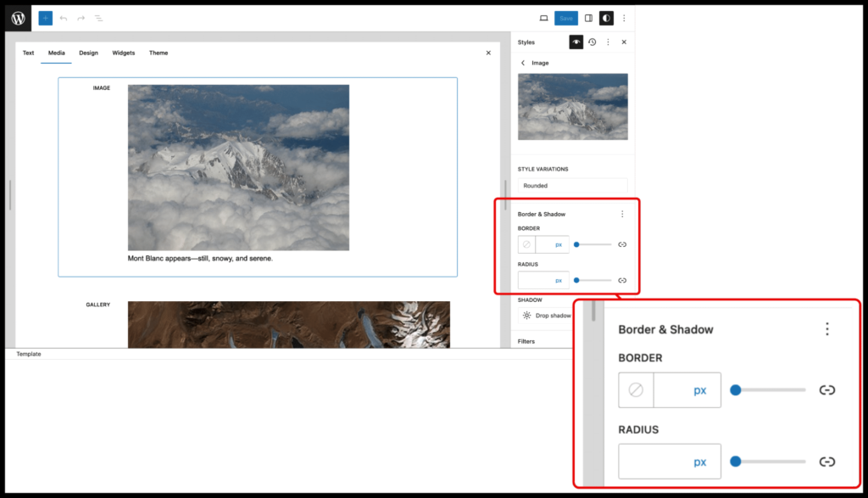Toggle the Style Book eye icon

coord(576,42)
